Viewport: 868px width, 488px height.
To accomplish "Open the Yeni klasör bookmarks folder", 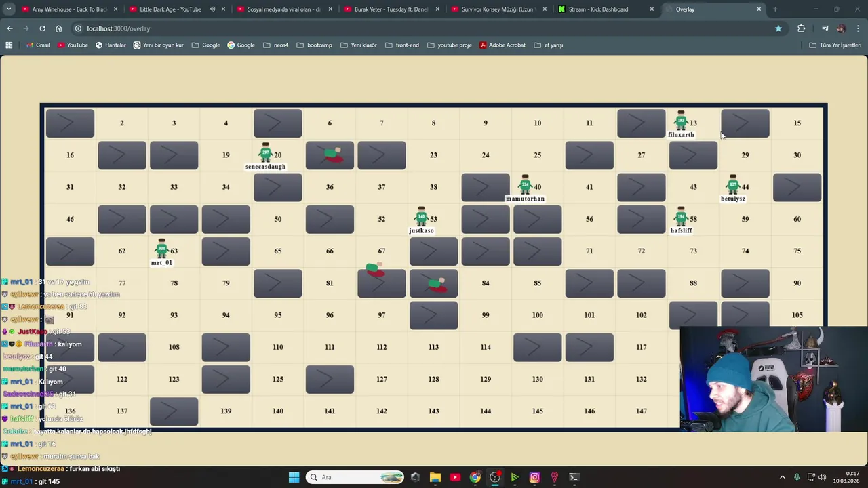I will tap(358, 45).
